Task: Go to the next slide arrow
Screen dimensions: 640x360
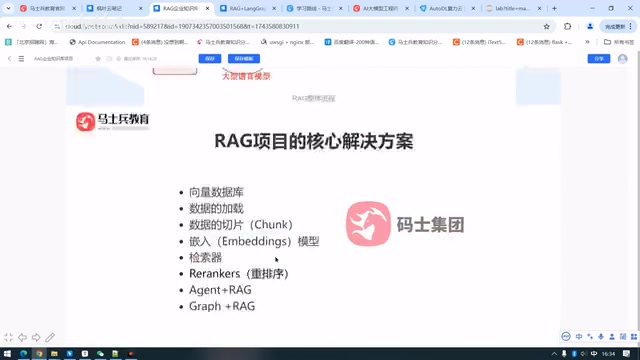Action: (x=36, y=338)
